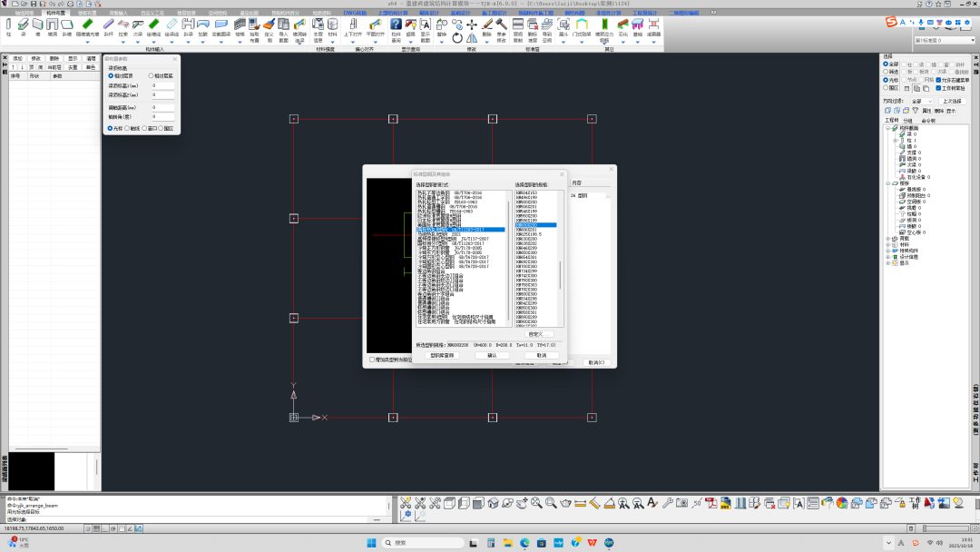980x552 pixels.
Task: Click the Sogou input S icon
Action: [891, 23]
